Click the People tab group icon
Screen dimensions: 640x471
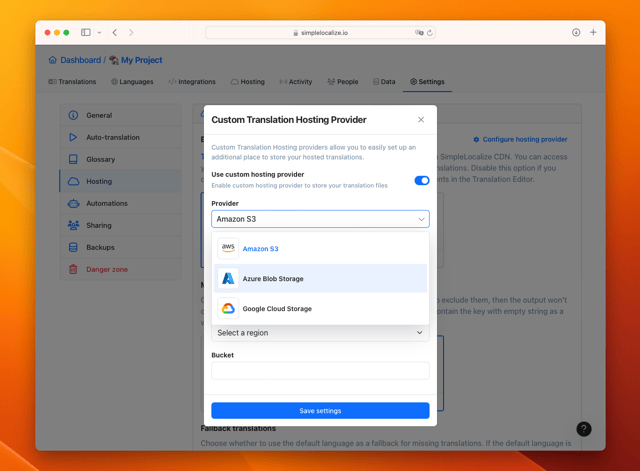pyautogui.click(x=331, y=82)
